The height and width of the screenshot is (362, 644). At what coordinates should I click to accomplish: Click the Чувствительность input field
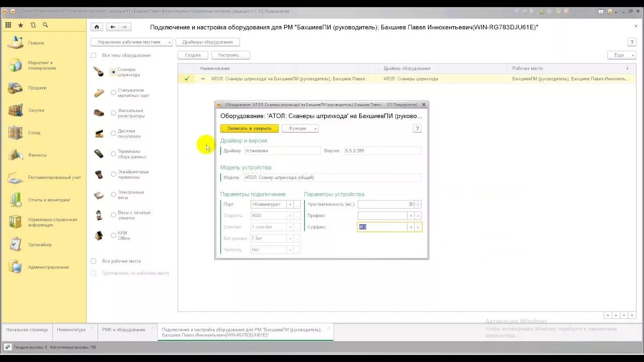tap(386, 205)
